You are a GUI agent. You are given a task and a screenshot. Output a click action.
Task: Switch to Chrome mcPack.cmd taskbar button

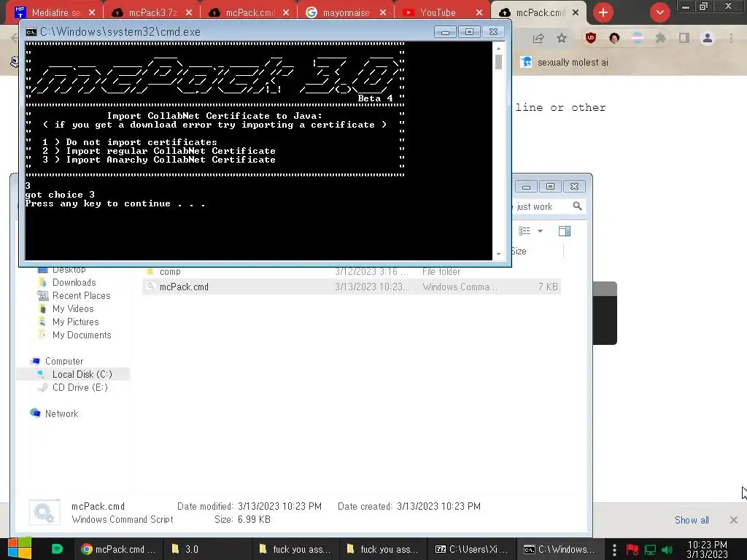[118, 549]
